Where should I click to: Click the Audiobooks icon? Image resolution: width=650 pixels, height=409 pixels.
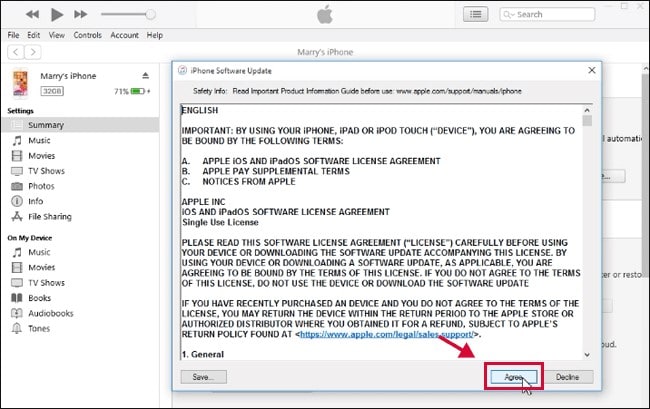point(17,313)
